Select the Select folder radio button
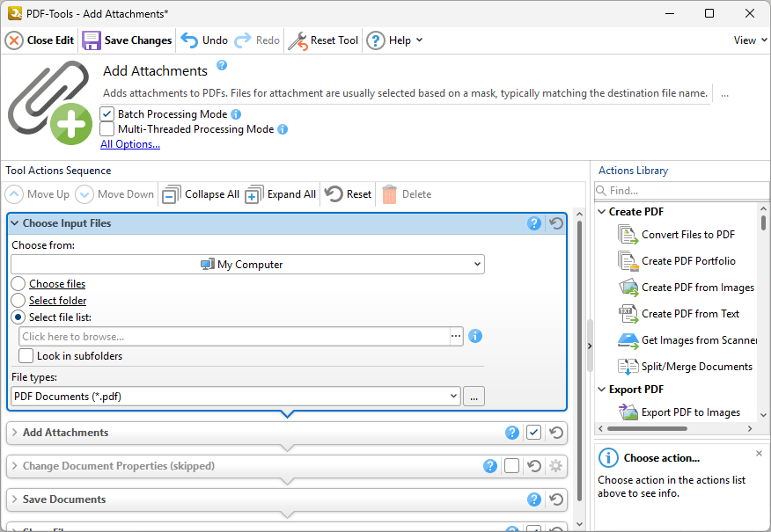Image resolution: width=771 pixels, height=532 pixels. (x=18, y=301)
